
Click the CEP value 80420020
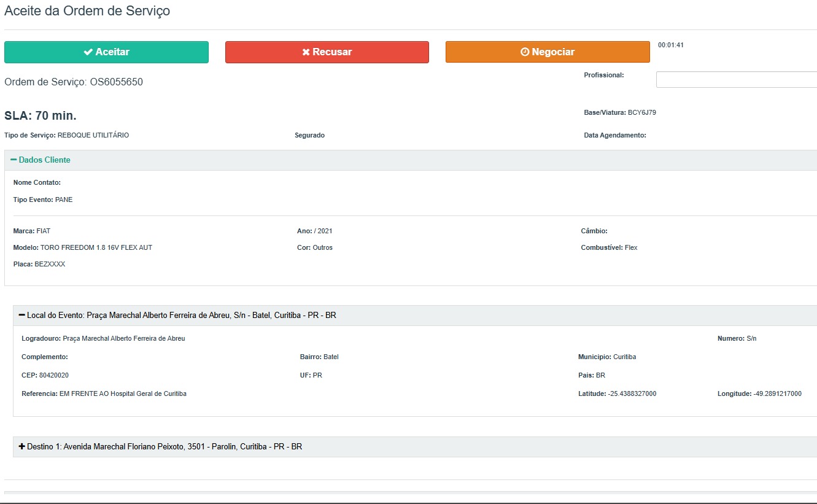(53, 376)
